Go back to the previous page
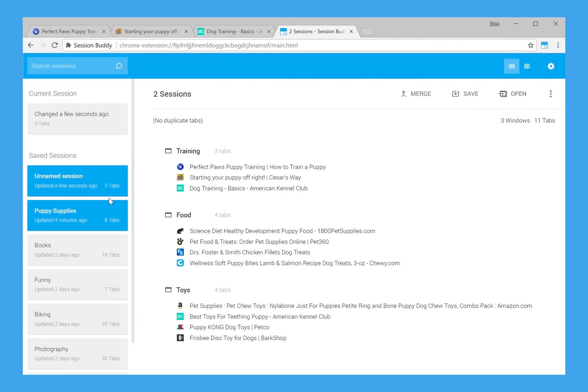Image resolution: width=588 pixels, height=392 pixels. [x=31, y=45]
